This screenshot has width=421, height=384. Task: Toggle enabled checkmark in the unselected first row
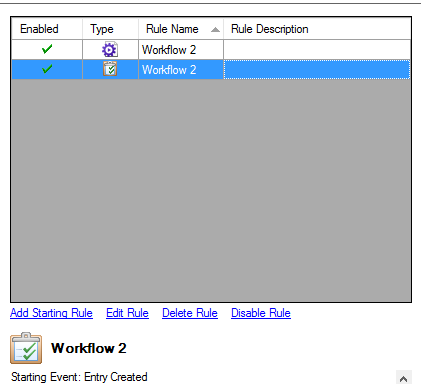(47, 49)
